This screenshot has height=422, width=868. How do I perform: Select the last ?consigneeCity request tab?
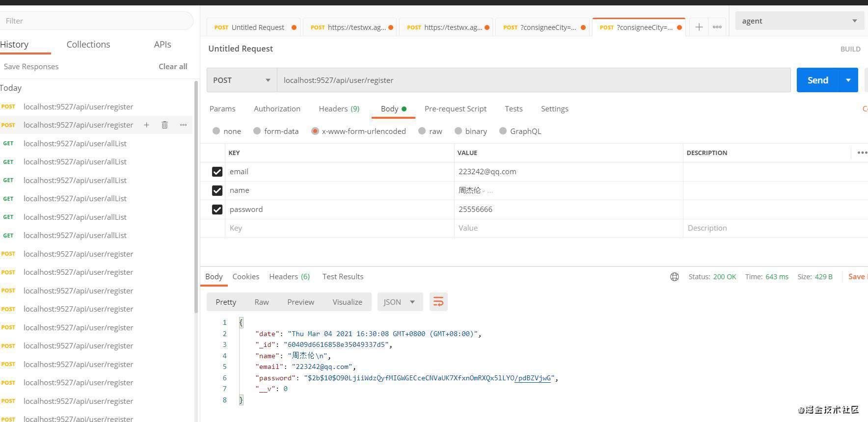(x=639, y=27)
